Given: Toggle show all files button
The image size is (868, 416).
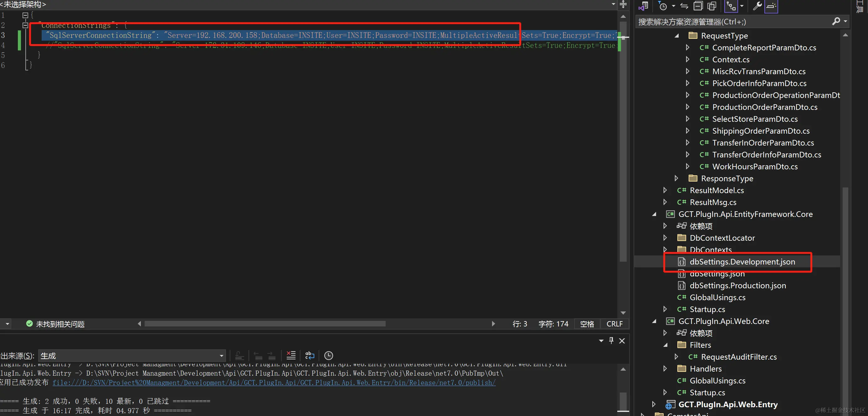Looking at the screenshot, I should pyautogui.click(x=712, y=6).
